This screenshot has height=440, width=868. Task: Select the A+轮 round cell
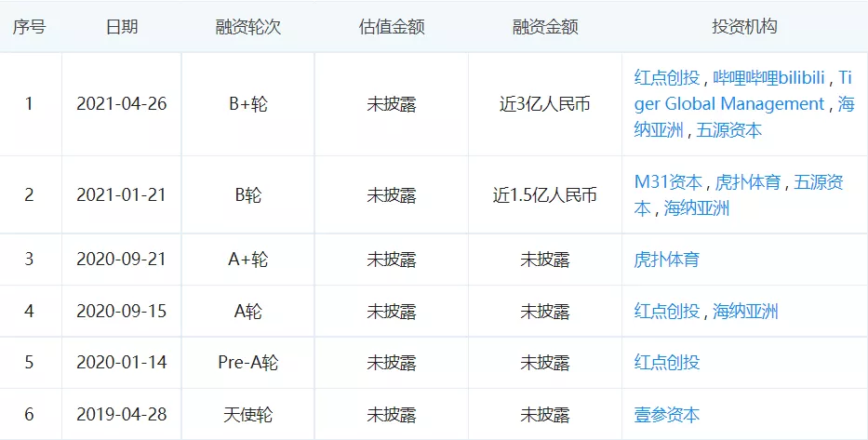point(248,259)
